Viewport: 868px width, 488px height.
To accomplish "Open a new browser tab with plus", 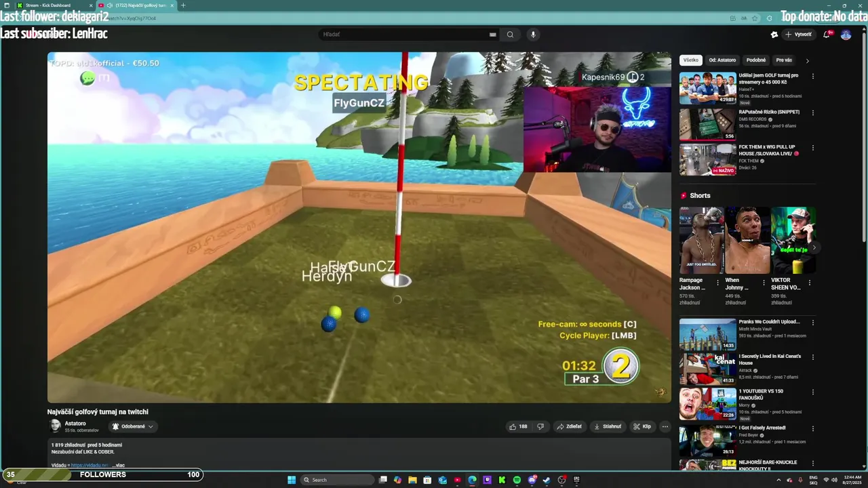I will 183,5.
